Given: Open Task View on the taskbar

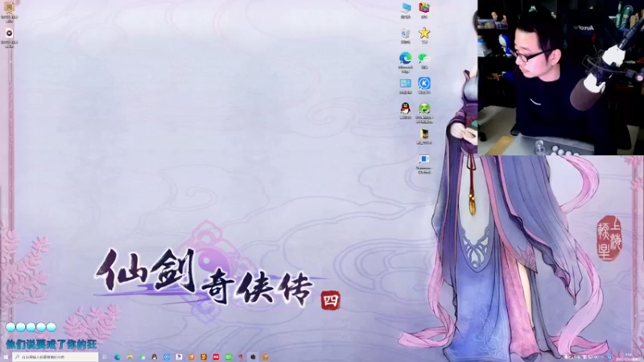Looking at the screenshot, I should click(105, 357).
